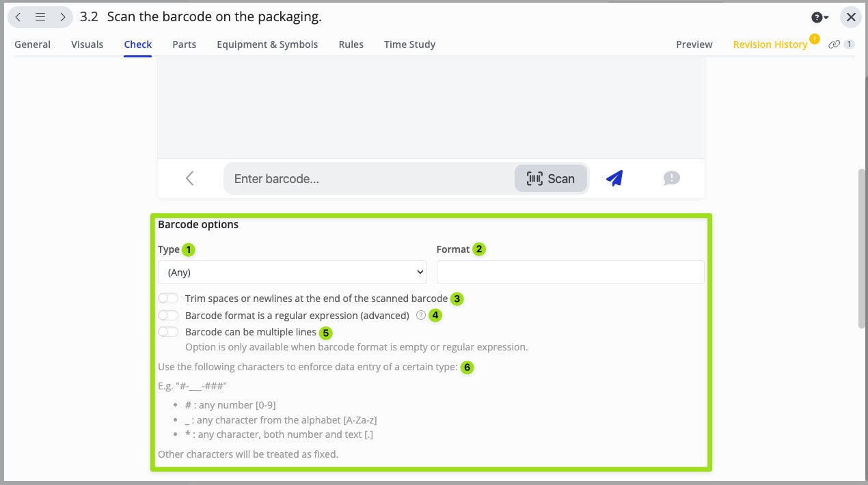Open Revision History
868x485 pixels.
pyautogui.click(x=770, y=44)
